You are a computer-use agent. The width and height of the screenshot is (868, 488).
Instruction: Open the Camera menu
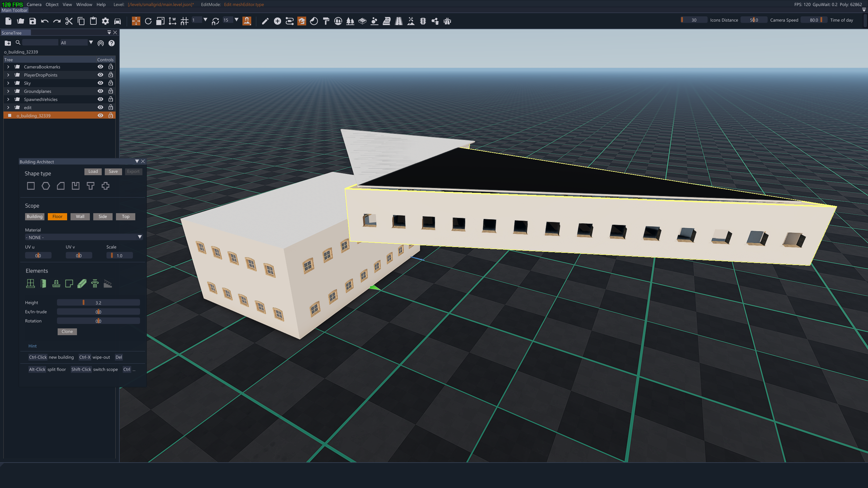(34, 4)
